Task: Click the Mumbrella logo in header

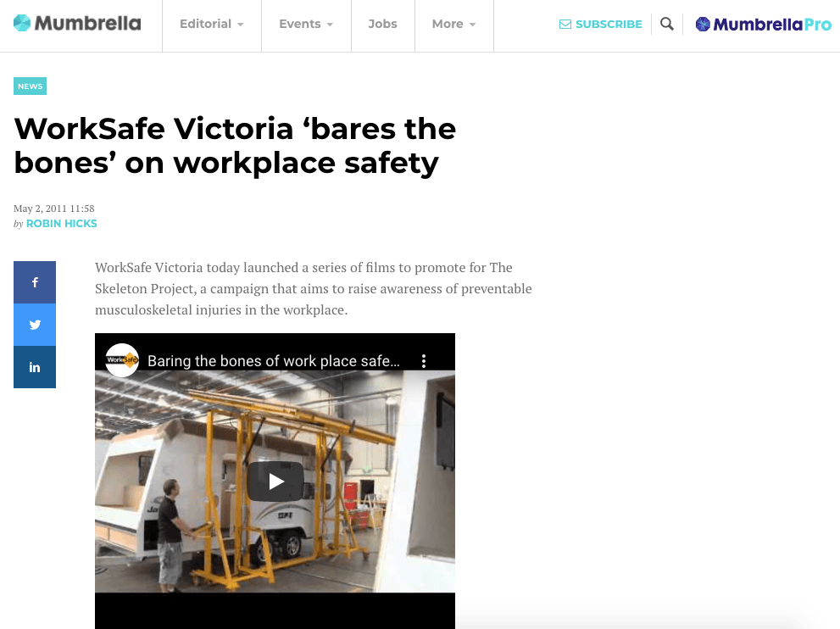Action: click(x=77, y=24)
